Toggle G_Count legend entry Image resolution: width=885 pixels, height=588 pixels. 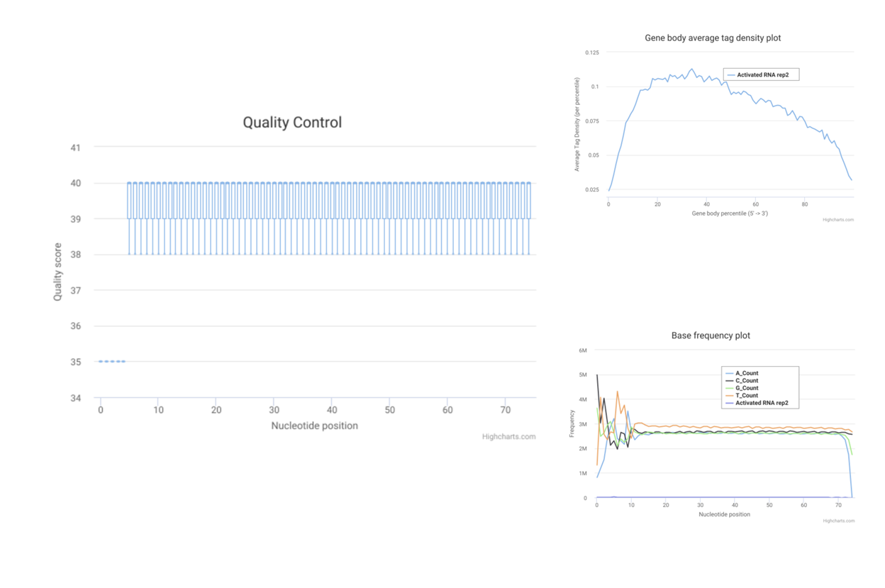[x=747, y=388]
